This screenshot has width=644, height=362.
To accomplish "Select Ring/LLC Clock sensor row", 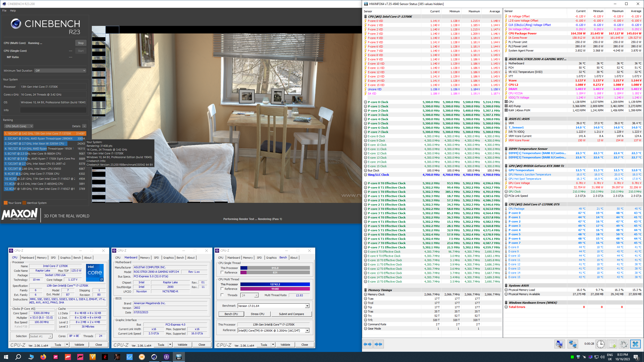I will (x=432, y=175).
